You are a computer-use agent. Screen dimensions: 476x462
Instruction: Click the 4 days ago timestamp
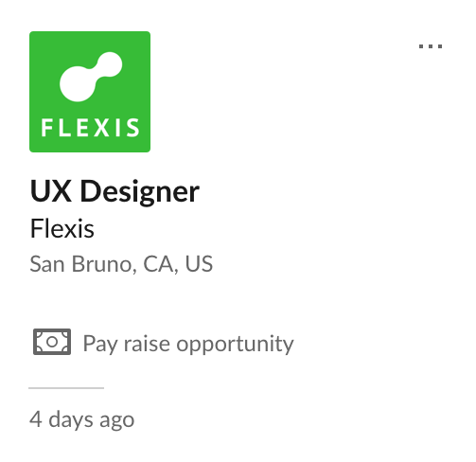click(x=82, y=420)
